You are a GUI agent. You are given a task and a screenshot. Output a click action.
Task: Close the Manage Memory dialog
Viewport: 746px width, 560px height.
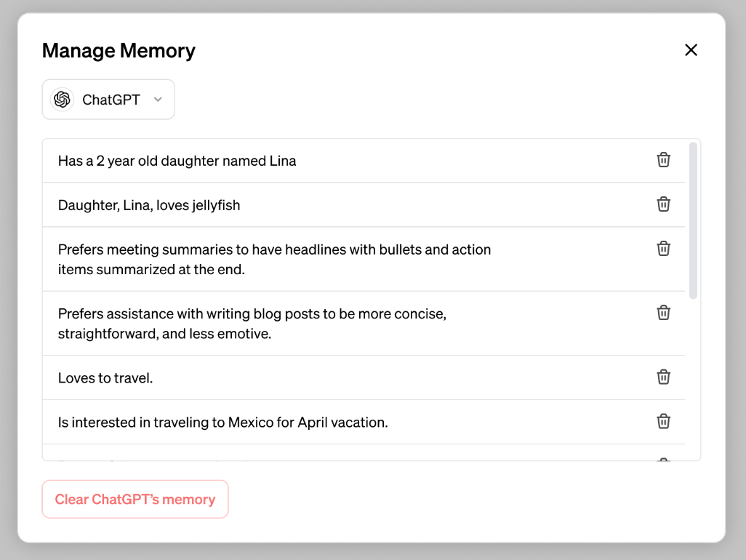691,50
